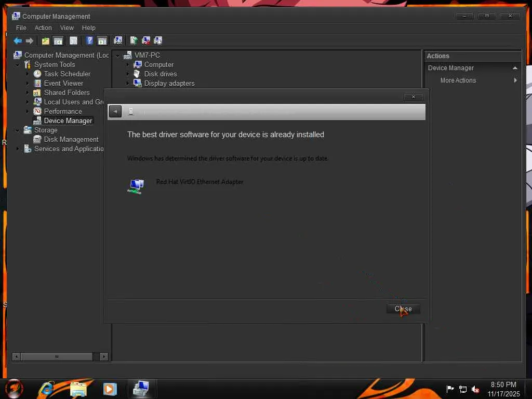
Task: Click Update Driver Software toolbar icon
Action: pos(134,41)
